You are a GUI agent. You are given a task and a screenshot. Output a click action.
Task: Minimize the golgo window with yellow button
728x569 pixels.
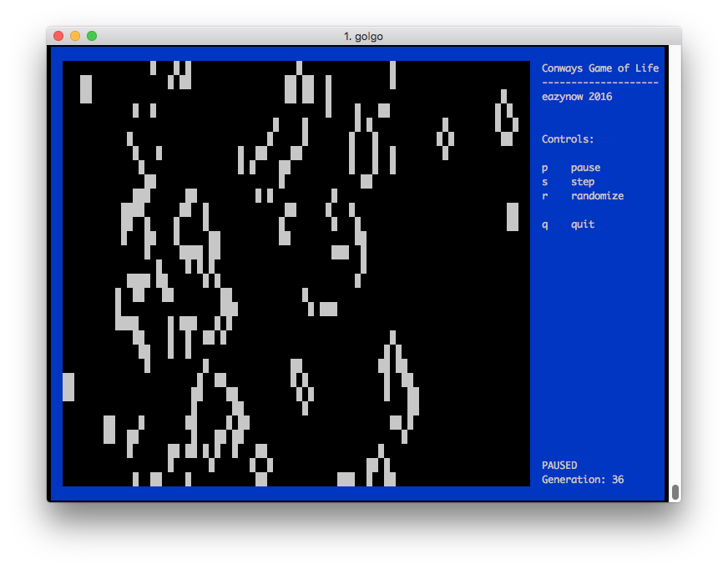(75, 36)
